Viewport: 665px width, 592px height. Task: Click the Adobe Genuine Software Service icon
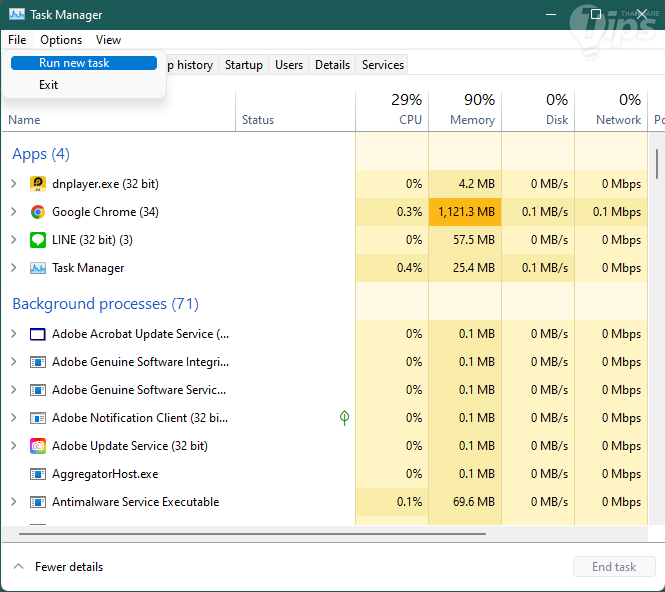(x=38, y=390)
